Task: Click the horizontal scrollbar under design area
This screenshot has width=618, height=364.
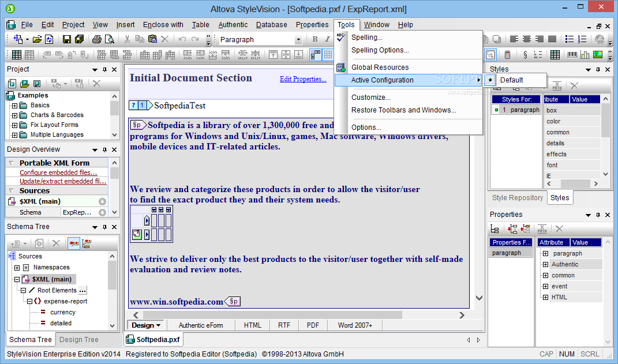Action: (x=298, y=315)
